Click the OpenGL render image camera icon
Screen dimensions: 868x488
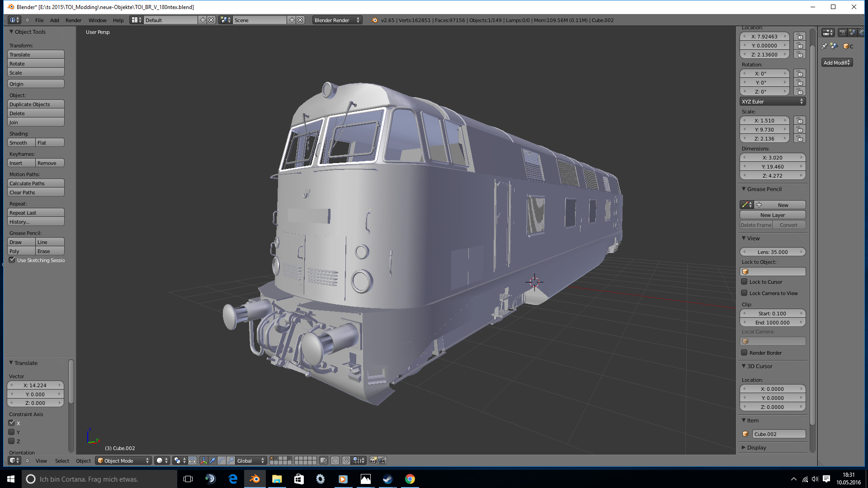coord(373,460)
